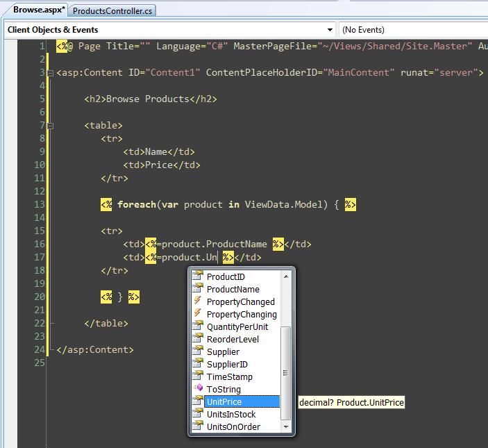
Task: Collapse the asp:Content region on line 3
Action: 51,73
